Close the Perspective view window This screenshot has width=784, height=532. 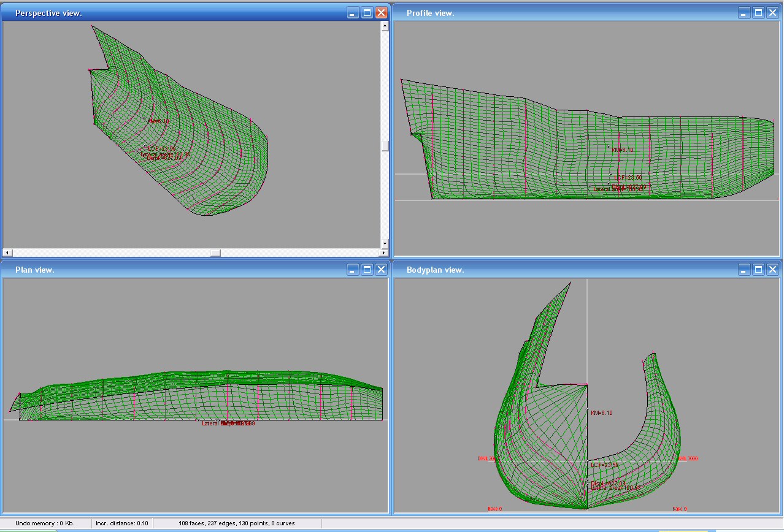point(381,12)
